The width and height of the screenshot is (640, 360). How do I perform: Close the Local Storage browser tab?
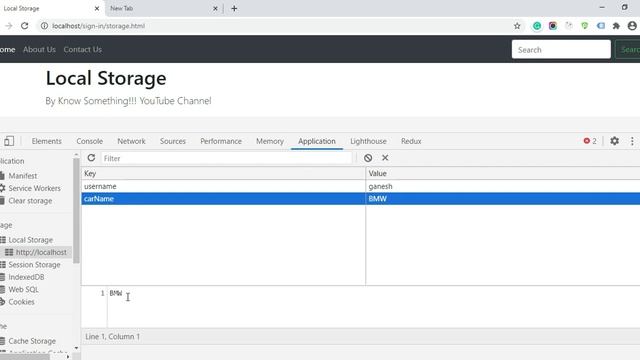click(x=97, y=8)
